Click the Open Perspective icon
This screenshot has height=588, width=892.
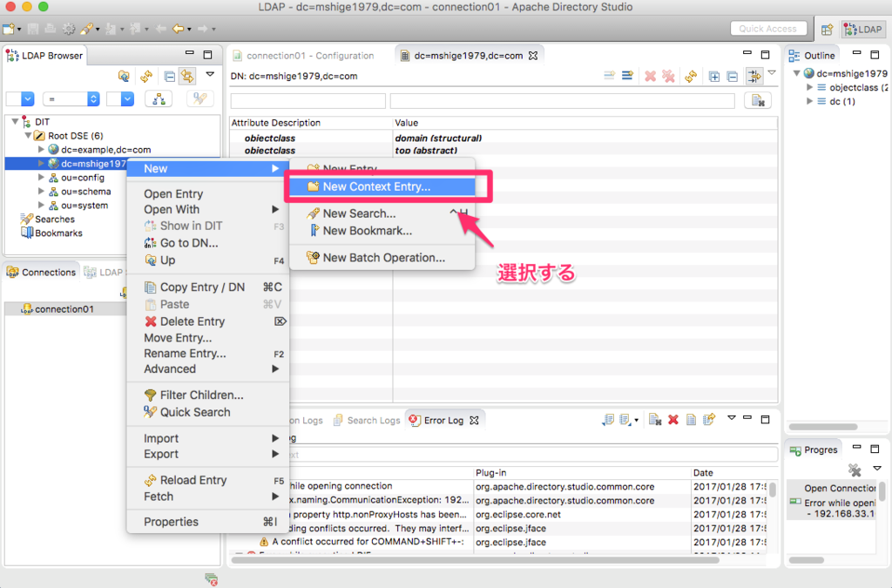point(828,29)
